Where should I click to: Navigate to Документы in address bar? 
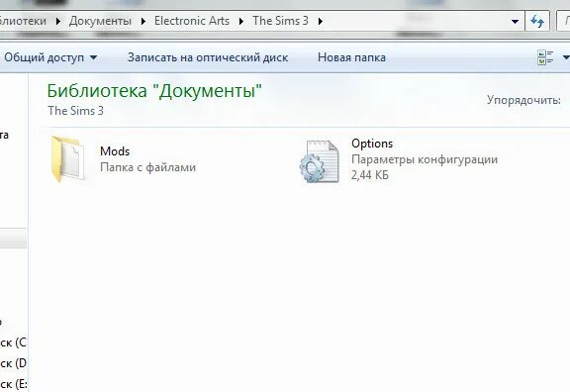pyautogui.click(x=100, y=21)
